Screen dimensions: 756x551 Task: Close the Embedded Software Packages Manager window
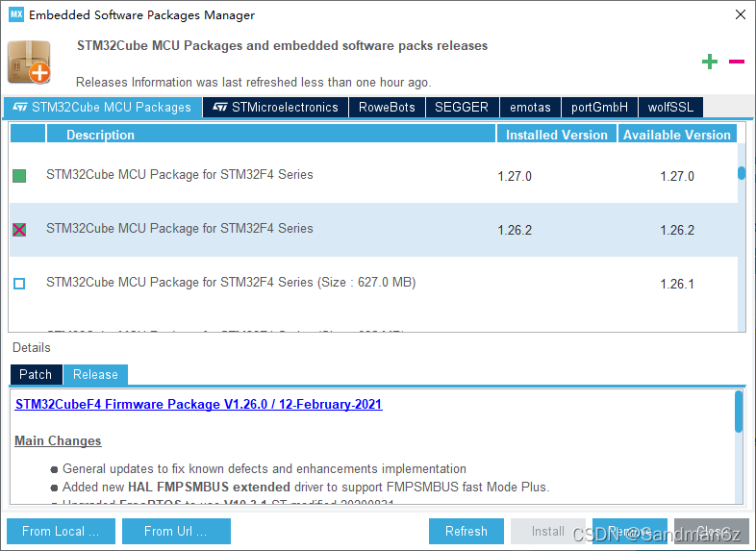(741, 14)
